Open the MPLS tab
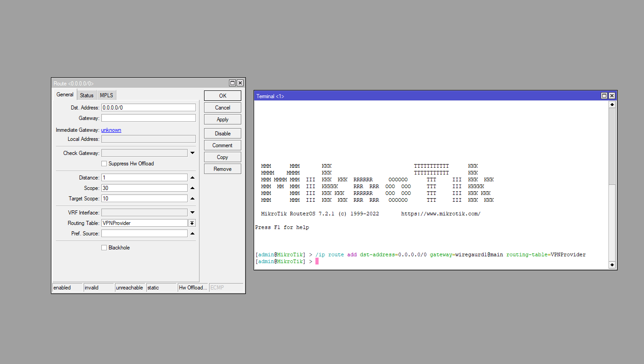Viewport: 644px width, 364px height. pos(107,95)
